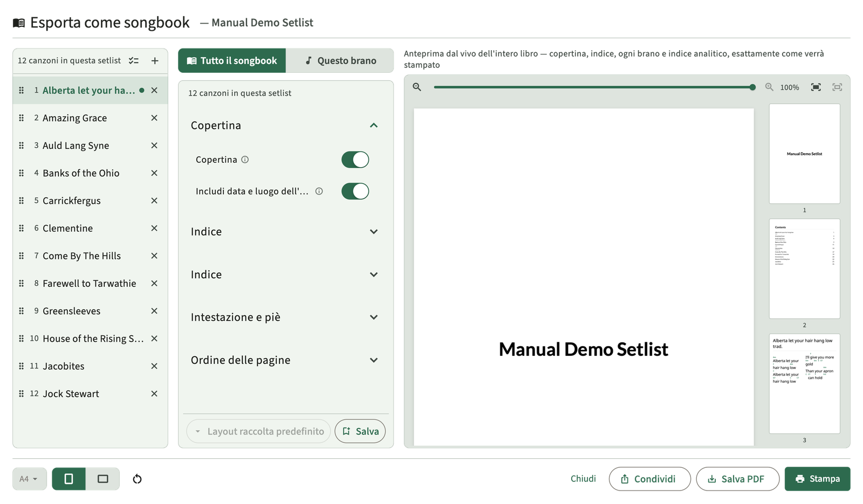Screen dimensions: 863x504
Task: Remove House of the Rising Sun
Action: 154,339
